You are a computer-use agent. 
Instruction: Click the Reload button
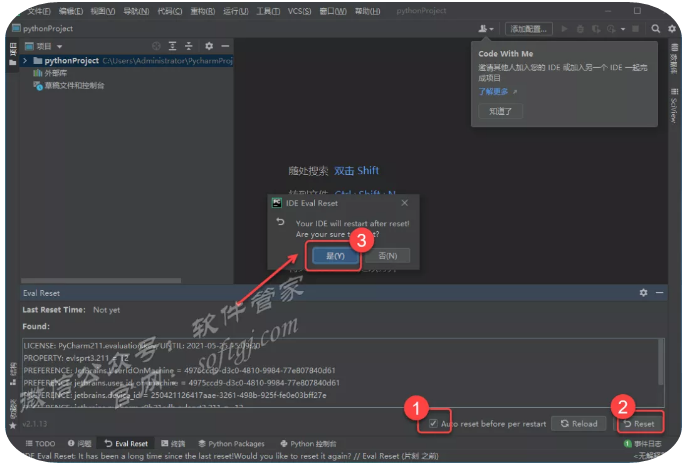click(x=579, y=423)
